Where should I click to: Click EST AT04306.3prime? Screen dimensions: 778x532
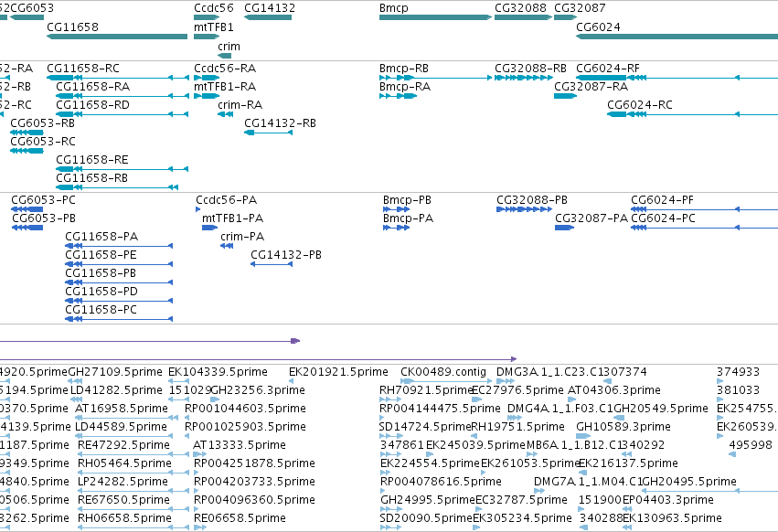coord(571,399)
